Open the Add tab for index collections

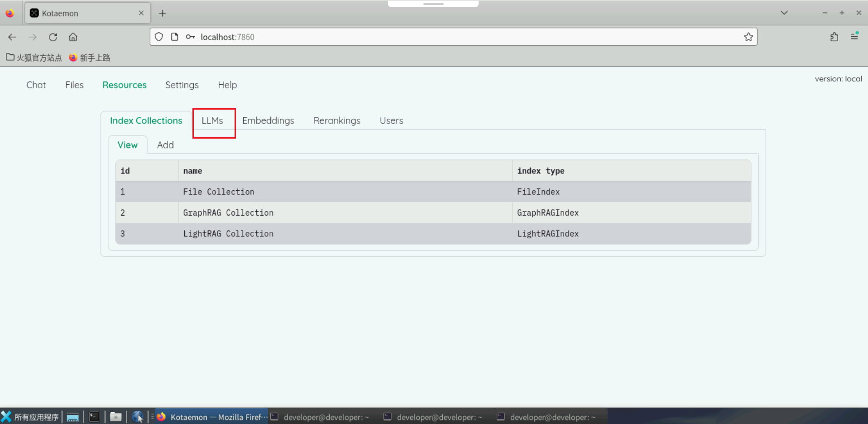coord(165,145)
